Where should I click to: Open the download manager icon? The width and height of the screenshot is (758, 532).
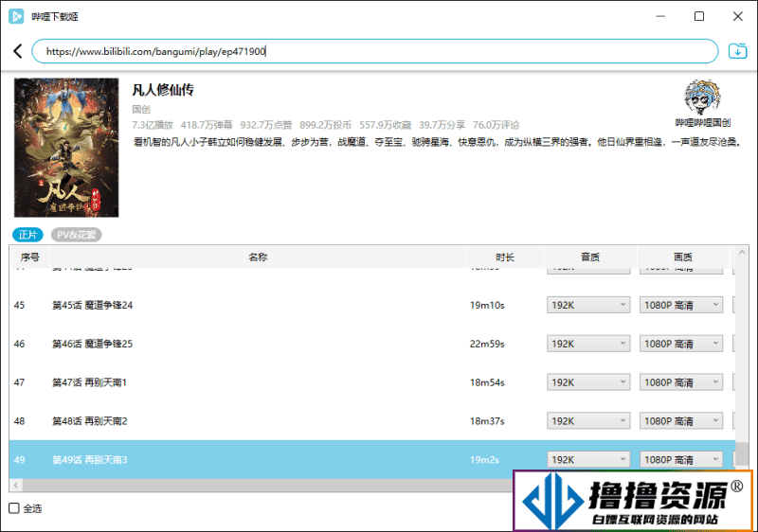[x=737, y=51]
